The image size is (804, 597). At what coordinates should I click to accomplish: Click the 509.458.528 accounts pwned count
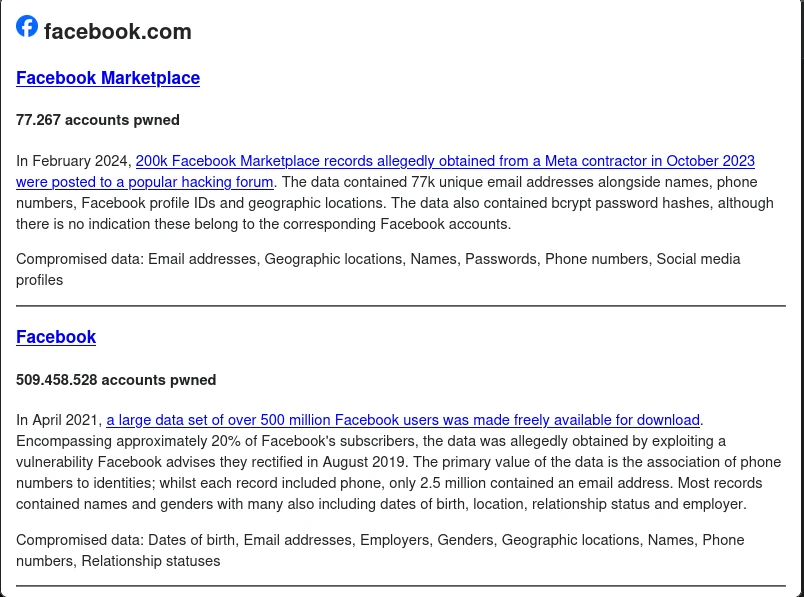116,380
